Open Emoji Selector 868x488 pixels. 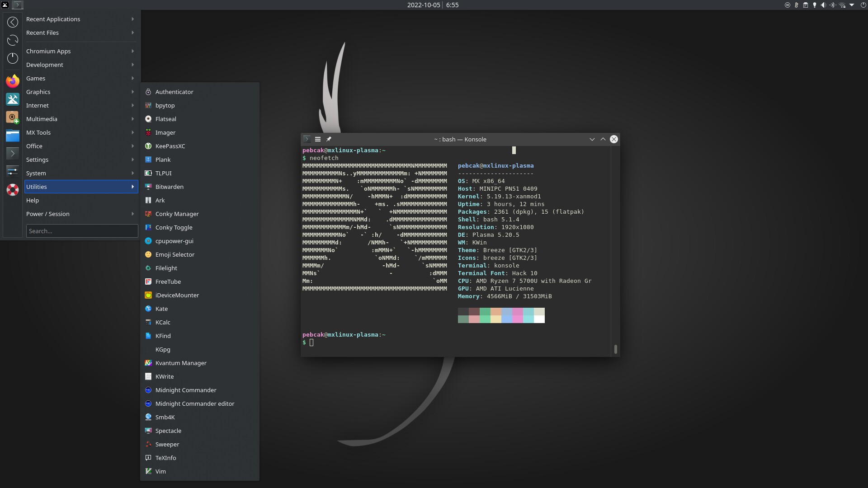point(200,254)
